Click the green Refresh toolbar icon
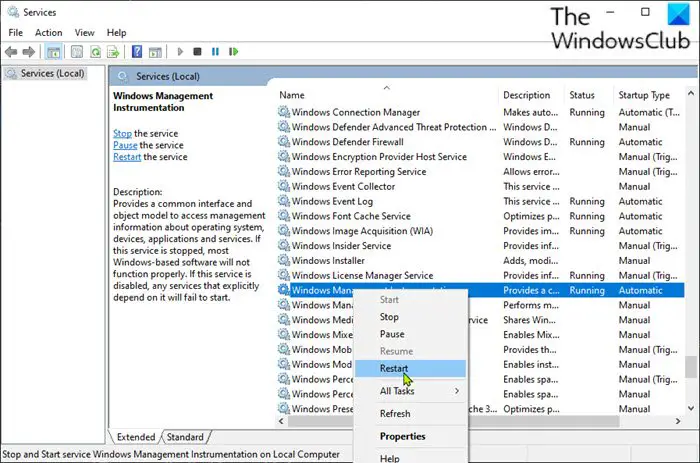Viewport: 700px width, 463px height. [x=95, y=52]
